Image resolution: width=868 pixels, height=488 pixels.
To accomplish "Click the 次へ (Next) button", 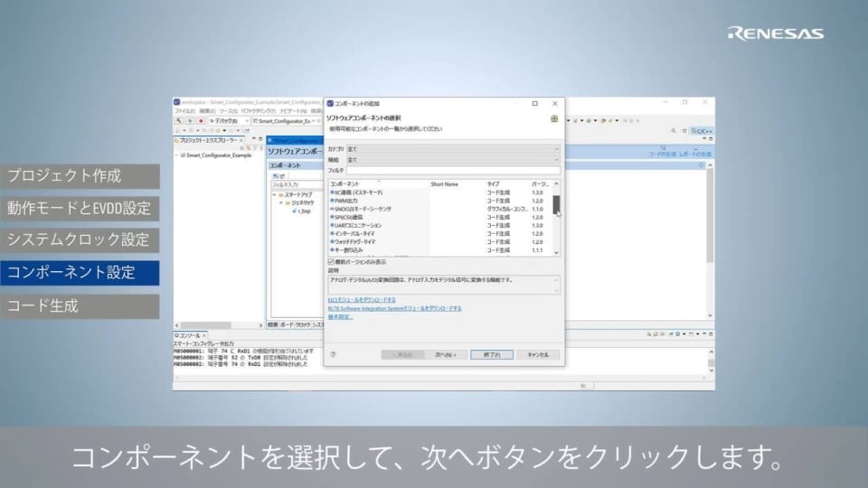I will (x=444, y=355).
